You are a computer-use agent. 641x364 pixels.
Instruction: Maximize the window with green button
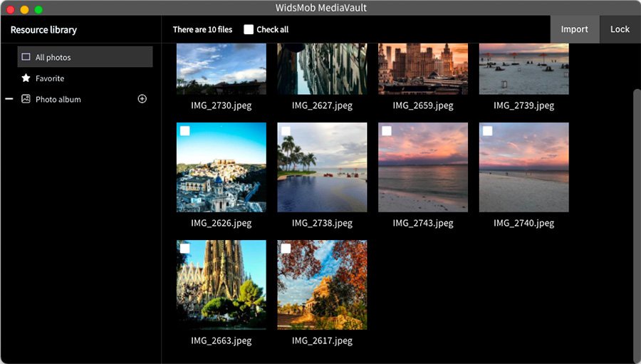(38, 9)
